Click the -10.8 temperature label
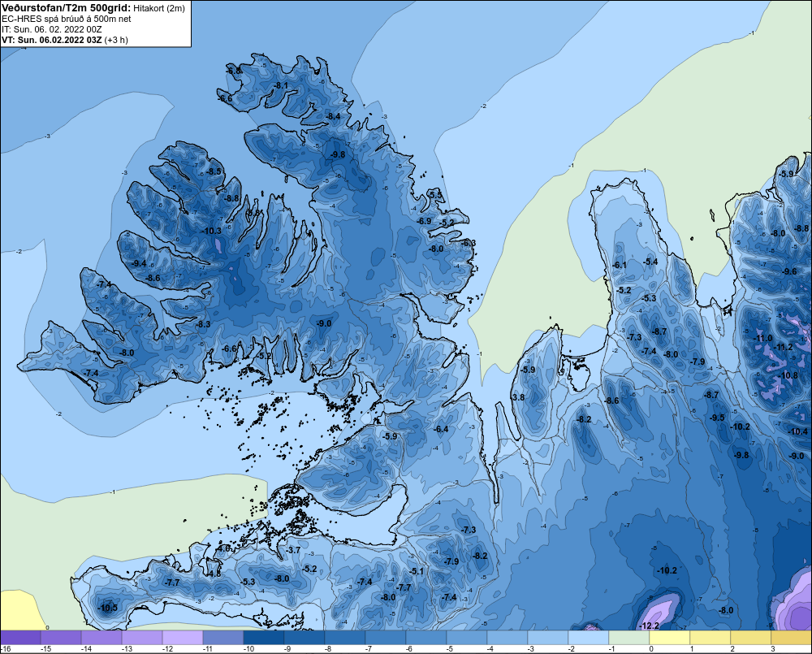Screen dimensions: 812x654 (x=788, y=375)
